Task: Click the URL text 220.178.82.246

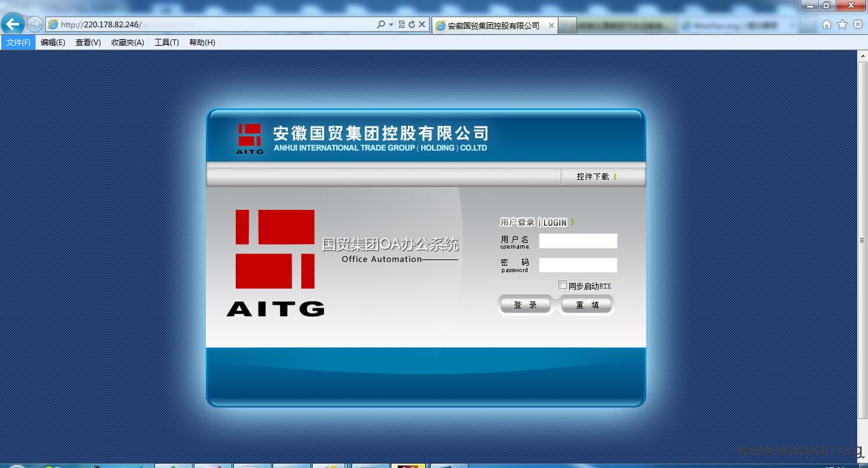Action: click(x=112, y=25)
